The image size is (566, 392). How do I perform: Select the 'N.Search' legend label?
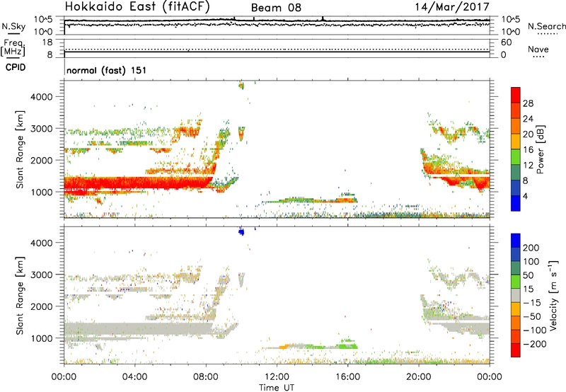click(547, 26)
